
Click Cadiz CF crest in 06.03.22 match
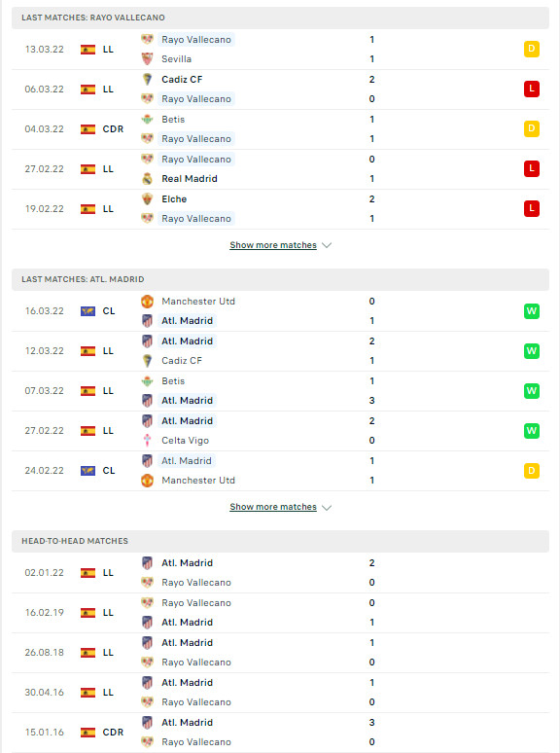(x=148, y=79)
